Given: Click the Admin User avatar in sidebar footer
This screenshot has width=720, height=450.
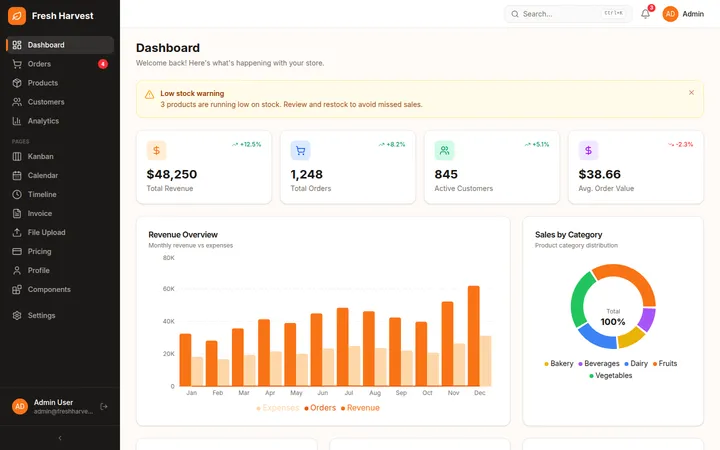Looking at the screenshot, I should coord(20,406).
